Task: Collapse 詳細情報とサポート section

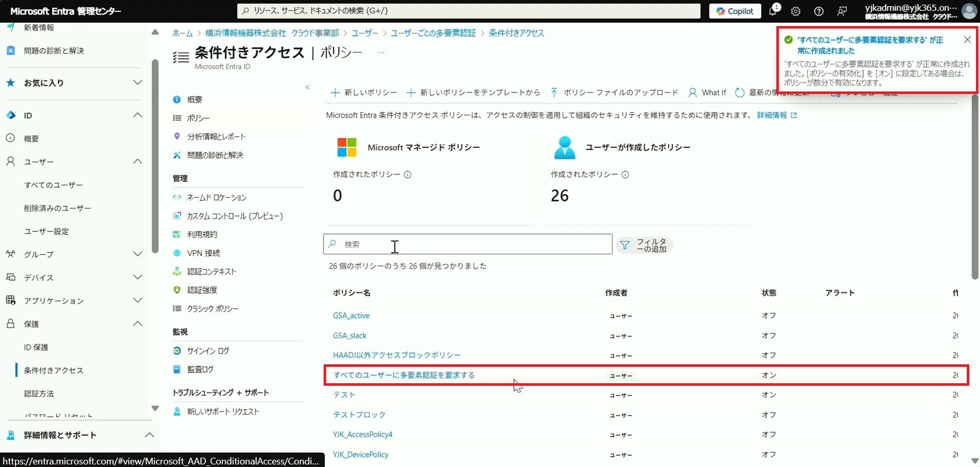Action: 149,435
